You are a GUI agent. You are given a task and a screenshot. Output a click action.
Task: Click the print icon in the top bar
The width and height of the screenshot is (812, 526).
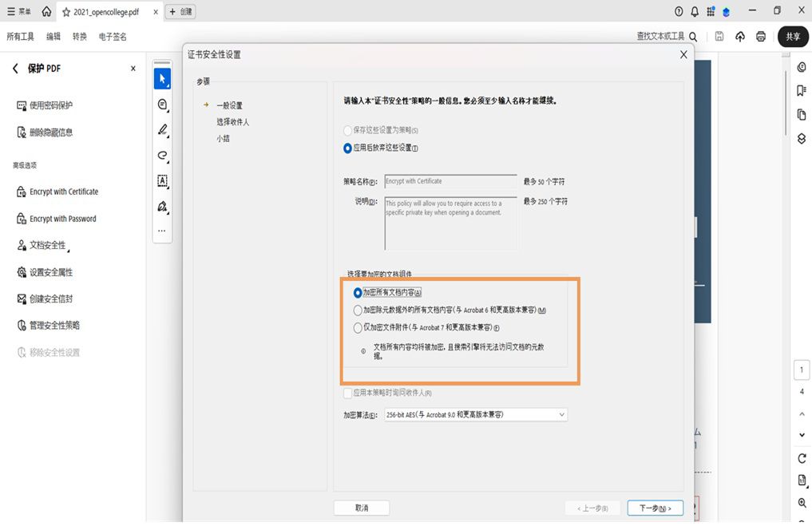pos(760,36)
